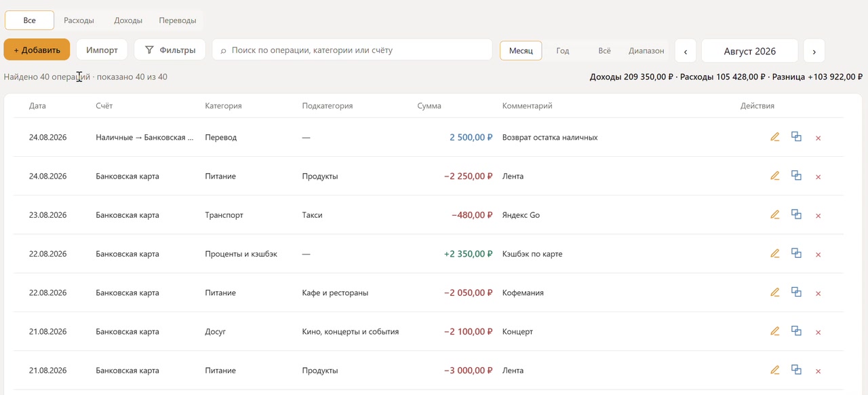
Task: Open the Импорт dialog
Action: coord(102,50)
